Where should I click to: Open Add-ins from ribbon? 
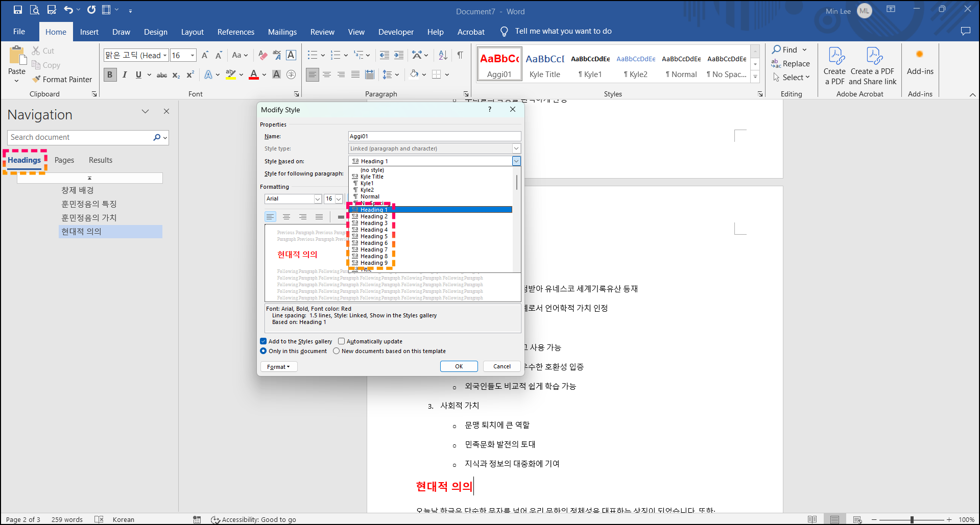pyautogui.click(x=920, y=62)
